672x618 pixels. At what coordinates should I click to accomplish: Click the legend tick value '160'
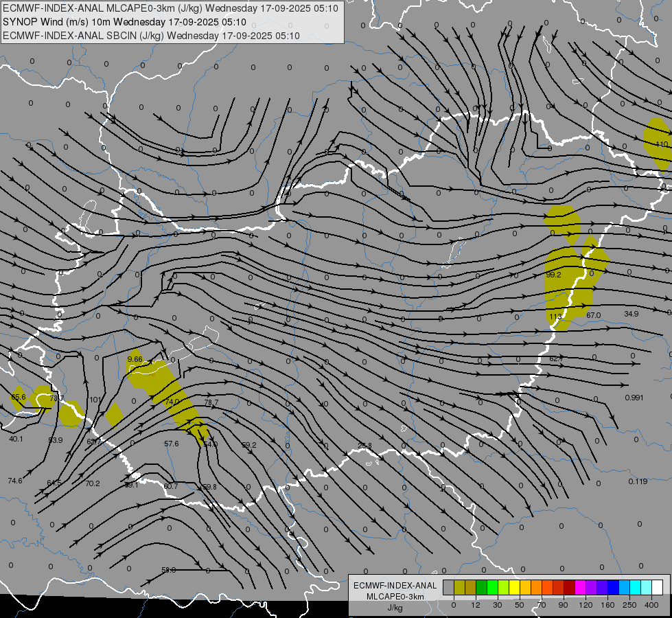coord(607,605)
